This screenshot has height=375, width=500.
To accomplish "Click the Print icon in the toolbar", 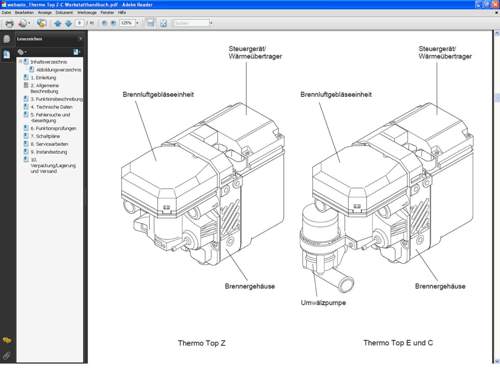I will (x=10, y=23).
